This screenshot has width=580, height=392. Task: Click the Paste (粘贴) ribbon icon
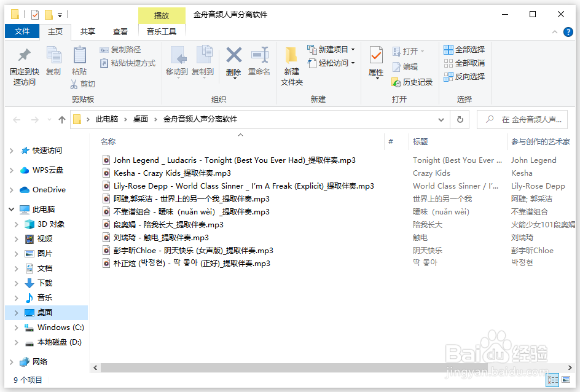click(x=79, y=61)
